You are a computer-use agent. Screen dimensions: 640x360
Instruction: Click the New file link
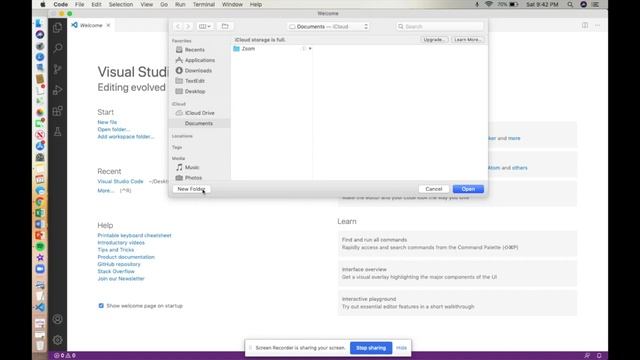tap(107, 122)
